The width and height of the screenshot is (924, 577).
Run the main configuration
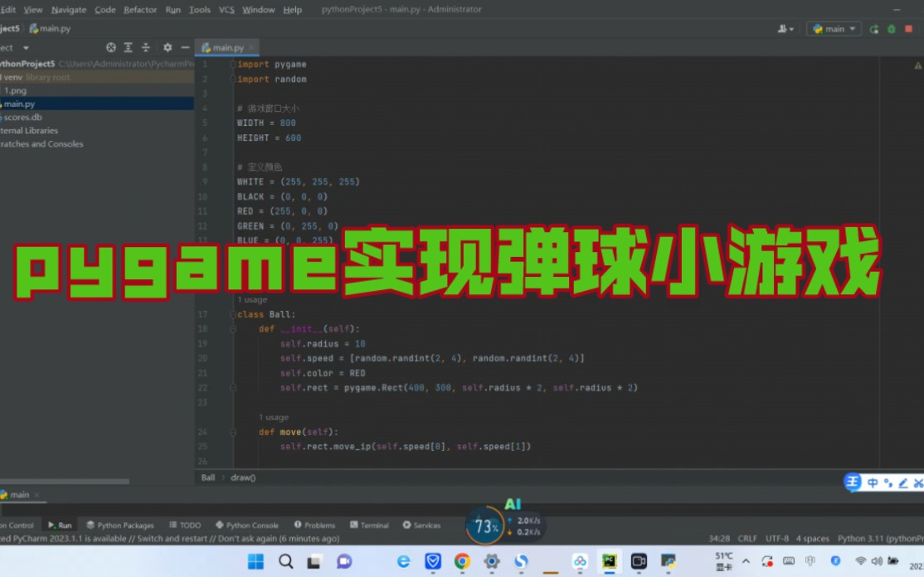873,28
